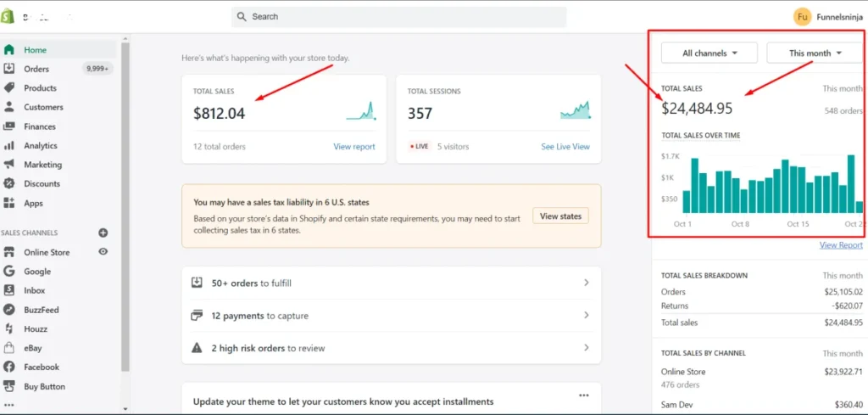Open the See Live View link
Screen dimensions: 868x415
(x=565, y=147)
